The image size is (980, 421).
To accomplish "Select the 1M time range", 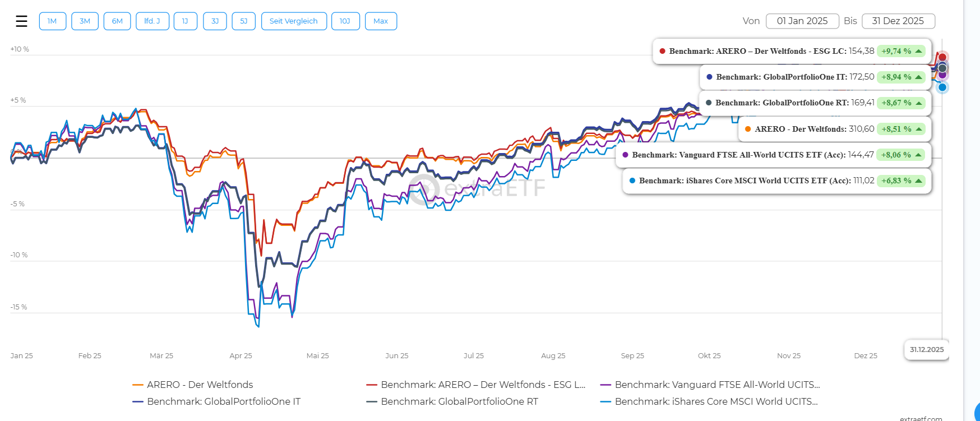I will [x=52, y=21].
